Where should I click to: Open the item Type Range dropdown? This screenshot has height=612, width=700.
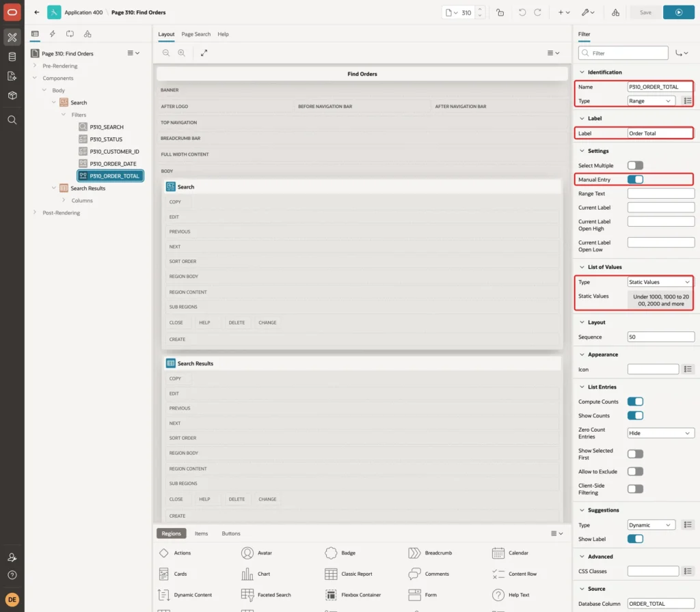(x=651, y=101)
